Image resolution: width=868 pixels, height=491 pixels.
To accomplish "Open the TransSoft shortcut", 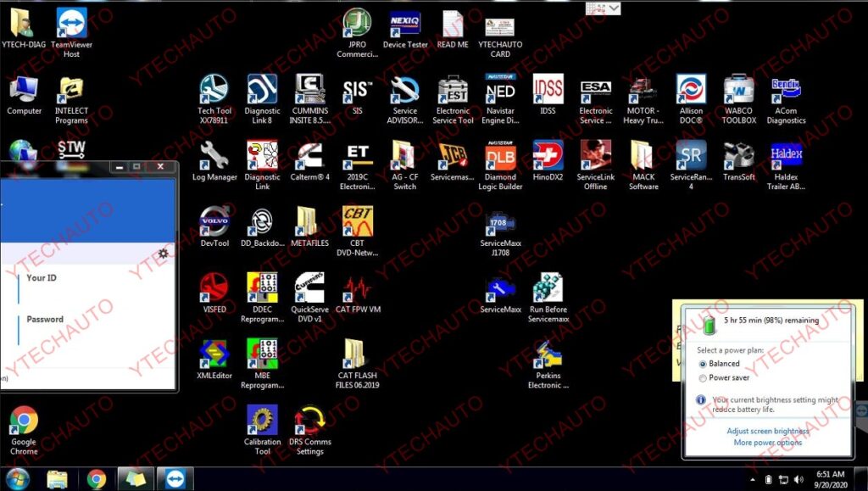I will pos(739,160).
